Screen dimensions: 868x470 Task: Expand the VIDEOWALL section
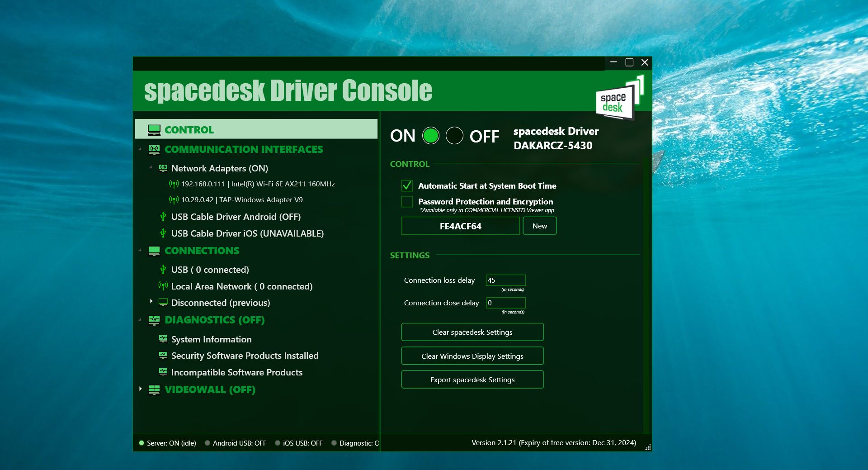[140, 389]
